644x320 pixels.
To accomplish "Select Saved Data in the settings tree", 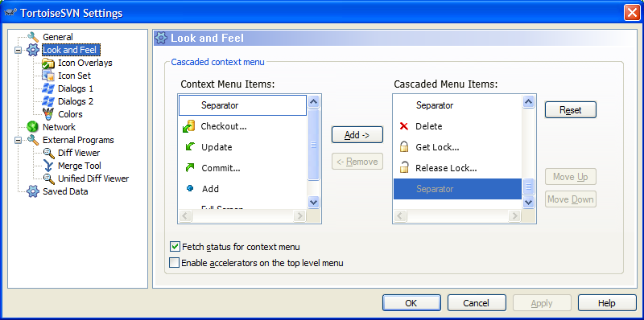I will click(65, 191).
